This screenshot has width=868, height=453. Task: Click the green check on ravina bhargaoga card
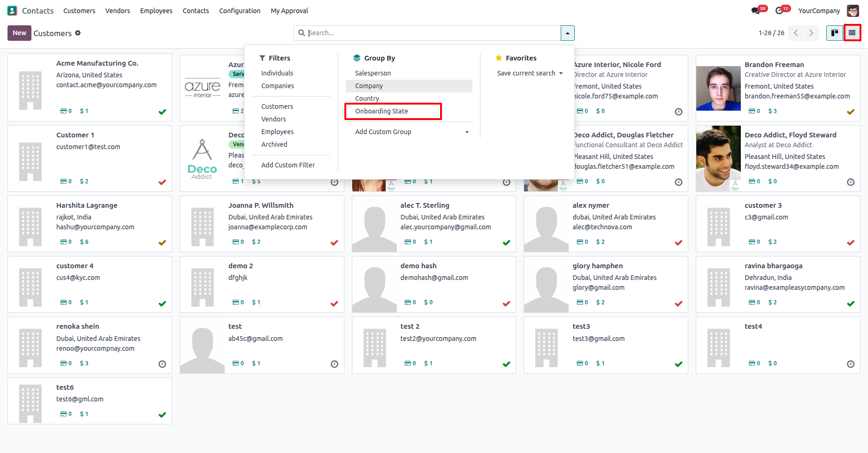[851, 303]
